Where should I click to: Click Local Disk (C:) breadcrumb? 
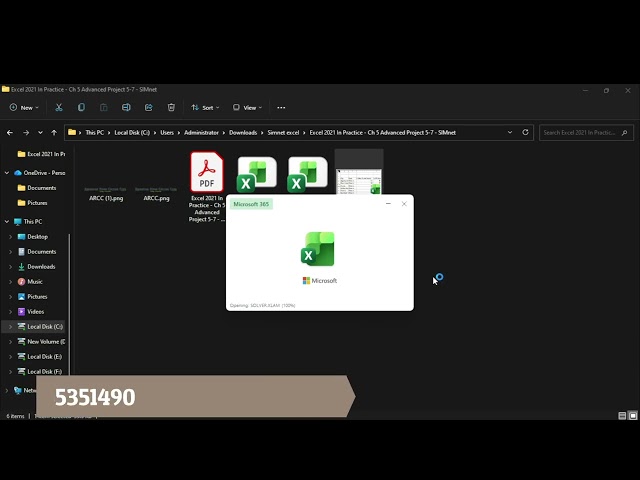[x=132, y=133]
